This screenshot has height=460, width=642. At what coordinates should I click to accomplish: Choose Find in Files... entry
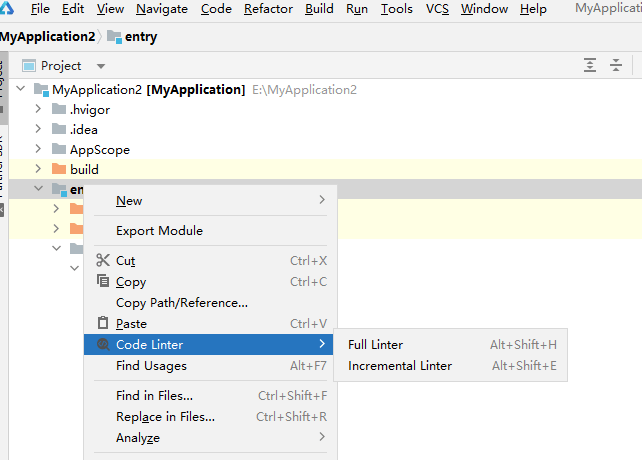click(210, 395)
